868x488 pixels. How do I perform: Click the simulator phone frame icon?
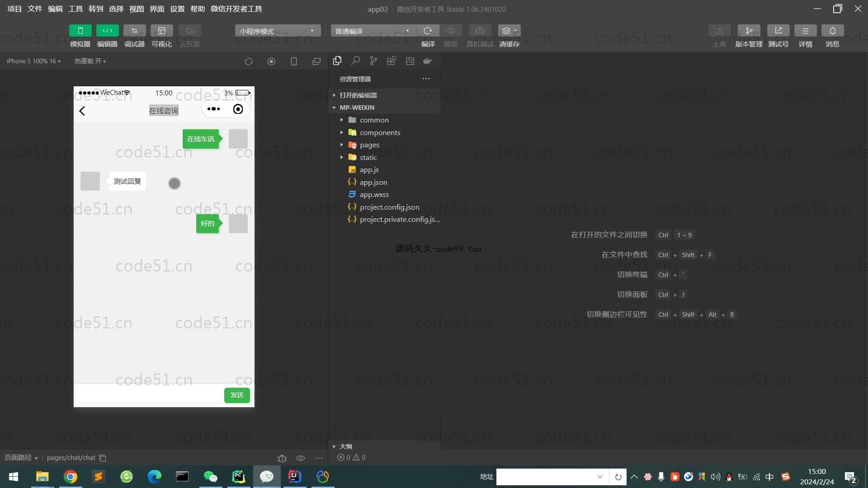(294, 61)
